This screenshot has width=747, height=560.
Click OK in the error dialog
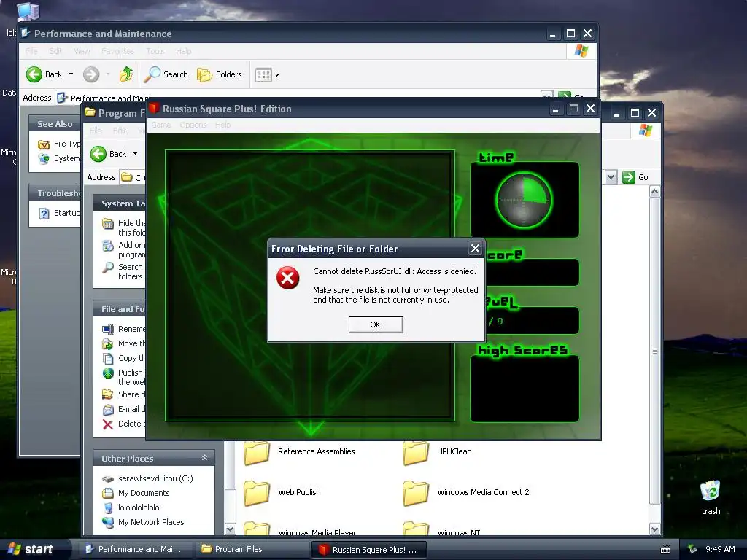coord(376,324)
